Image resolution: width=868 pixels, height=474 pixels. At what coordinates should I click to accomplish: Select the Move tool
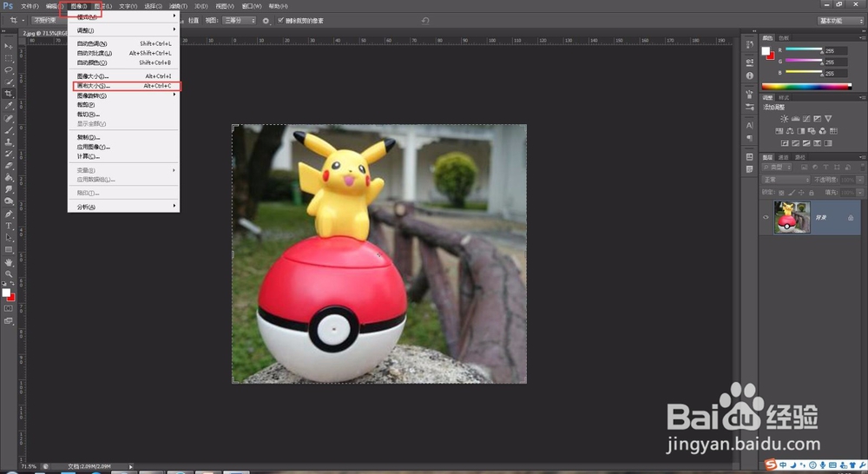(9, 46)
